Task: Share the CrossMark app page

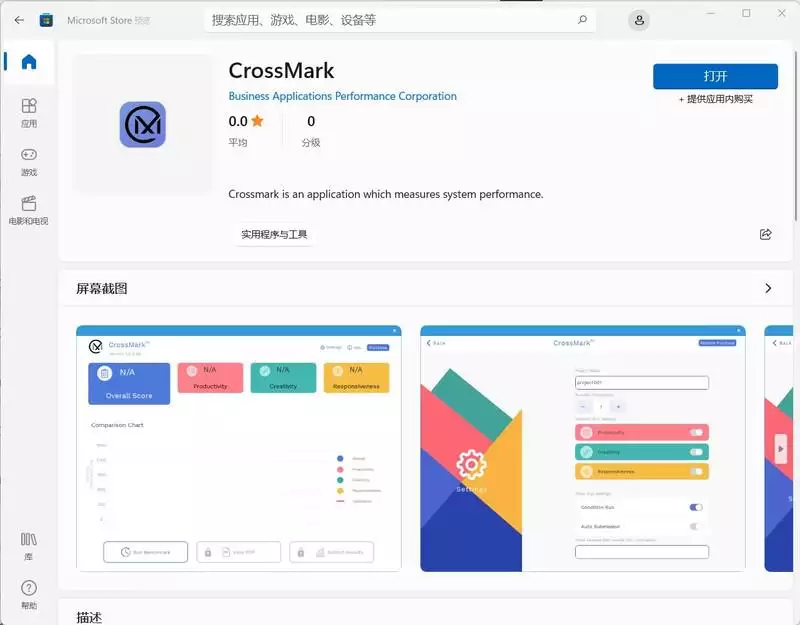Action: point(765,234)
